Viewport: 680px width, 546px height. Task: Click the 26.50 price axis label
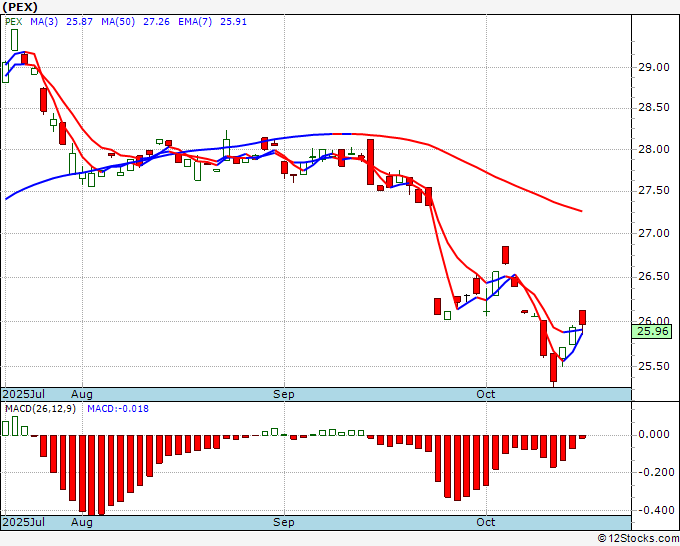pos(654,276)
